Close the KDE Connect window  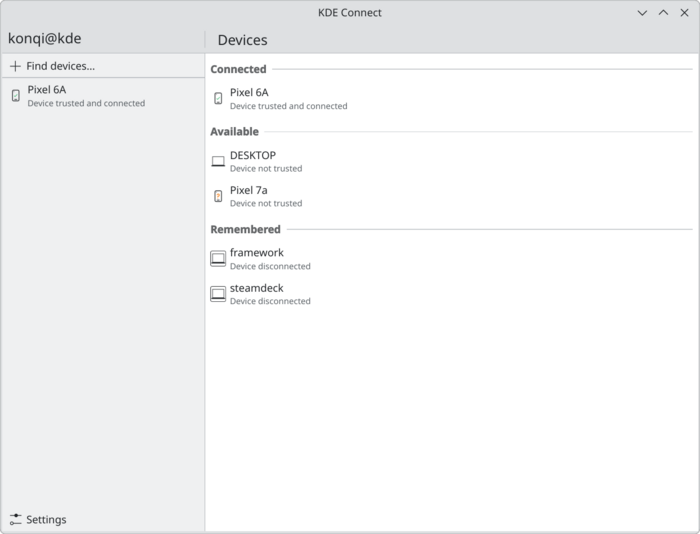click(684, 13)
